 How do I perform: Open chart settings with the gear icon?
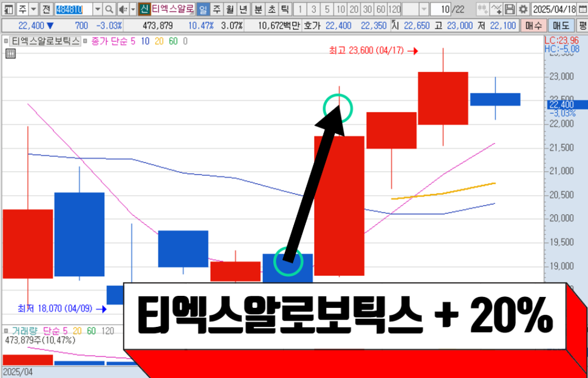523,9
